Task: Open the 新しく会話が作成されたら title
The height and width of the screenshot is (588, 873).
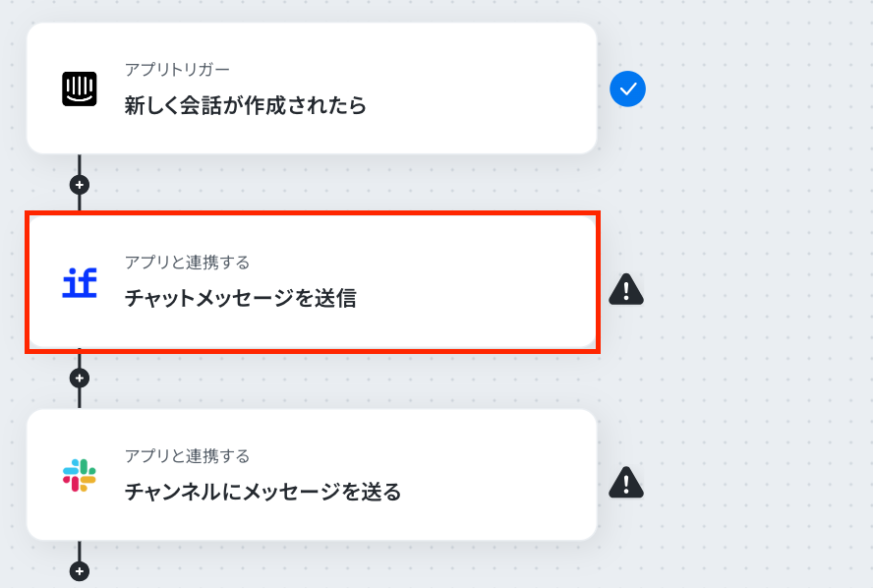Action: coord(245,105)
